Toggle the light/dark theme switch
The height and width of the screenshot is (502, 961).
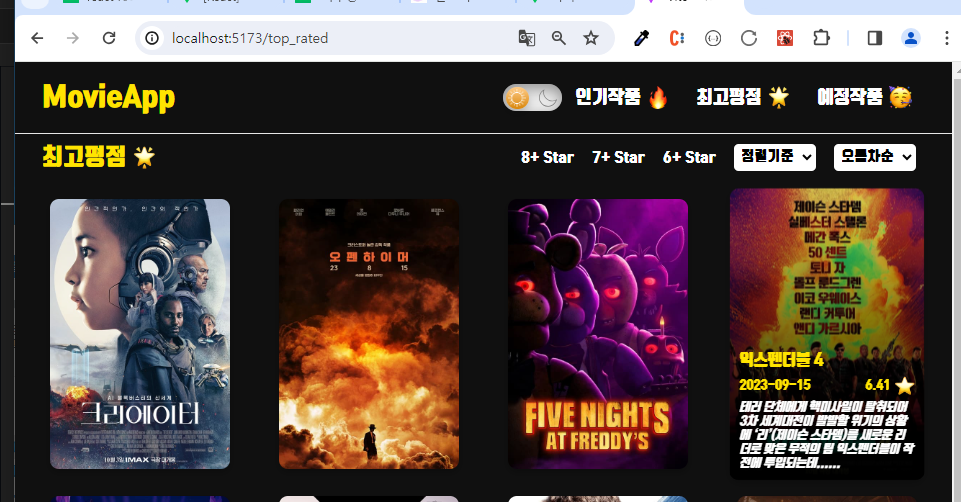(532, 97)
